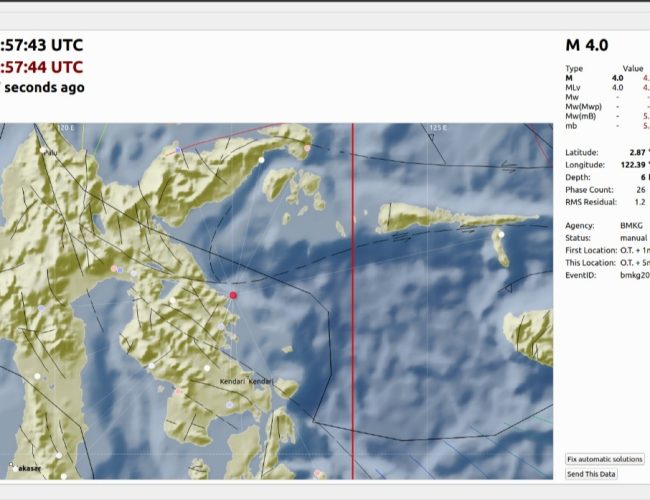This screenshot has height=500, width=650.
Task: Click the red 57:44 UTC time
Action: point(41,67)
